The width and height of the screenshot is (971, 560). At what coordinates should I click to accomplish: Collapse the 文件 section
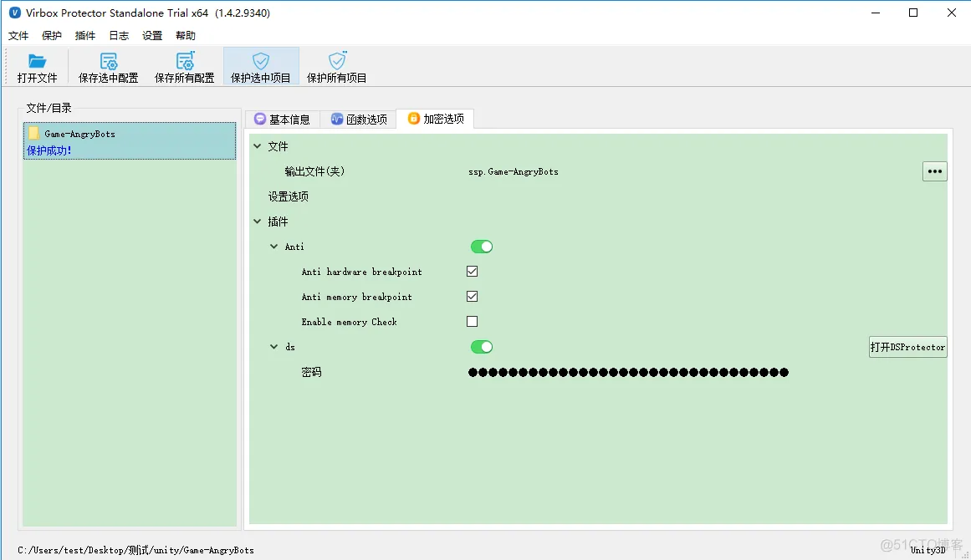258,146
